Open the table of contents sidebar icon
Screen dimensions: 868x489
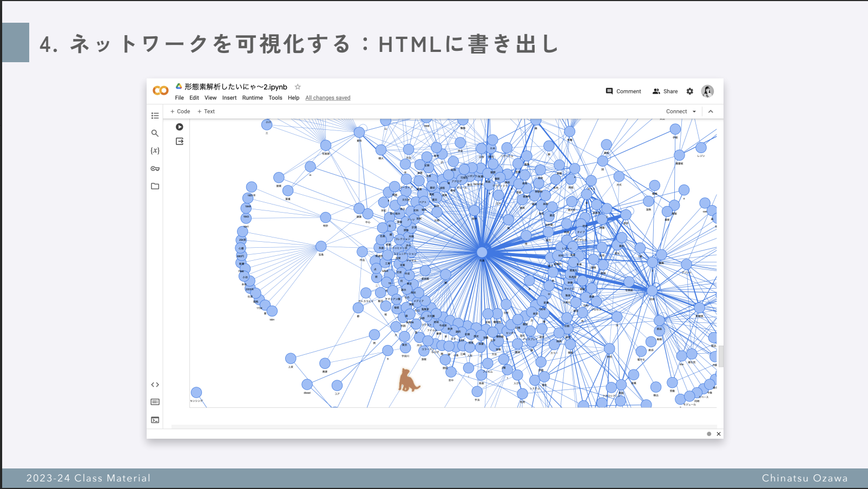pos(155,116)
